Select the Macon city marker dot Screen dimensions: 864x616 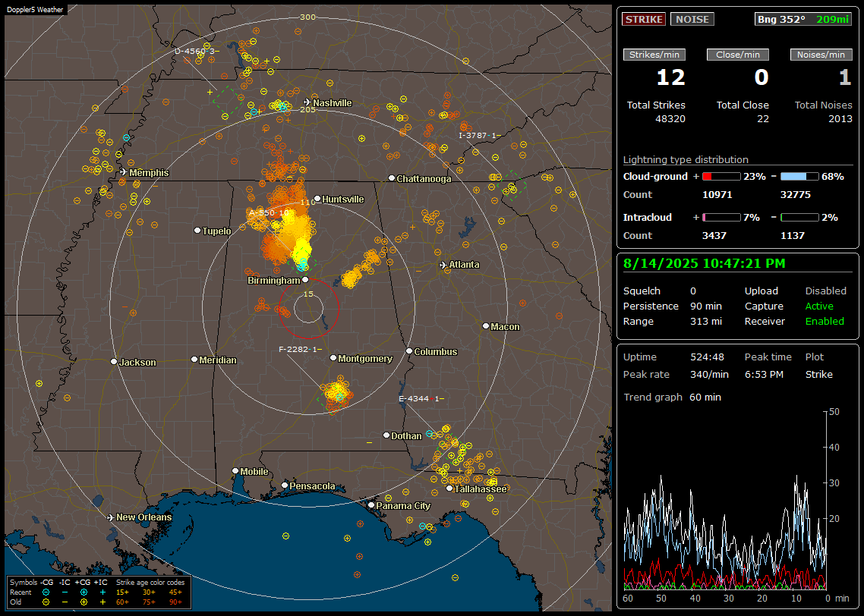[485, 326]
